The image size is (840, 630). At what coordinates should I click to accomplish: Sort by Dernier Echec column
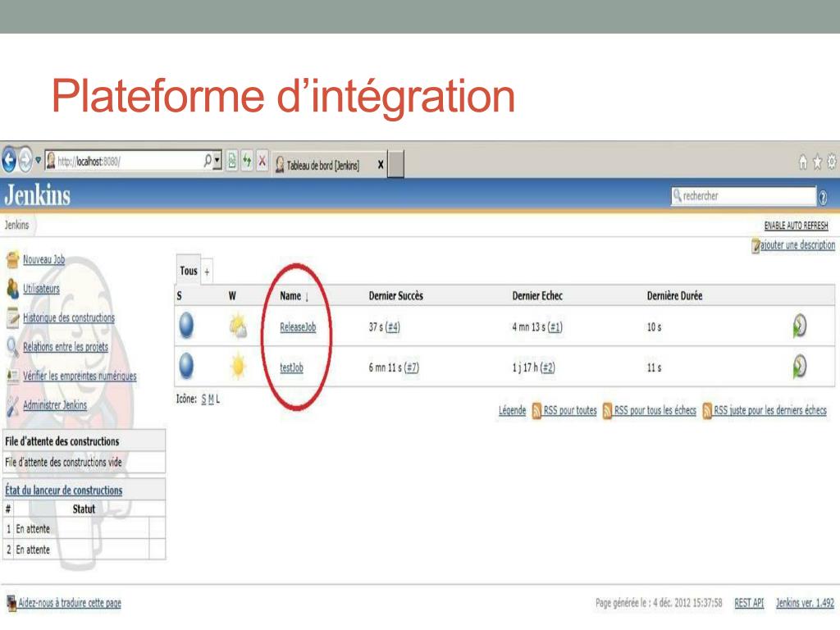tap(537, 295)
